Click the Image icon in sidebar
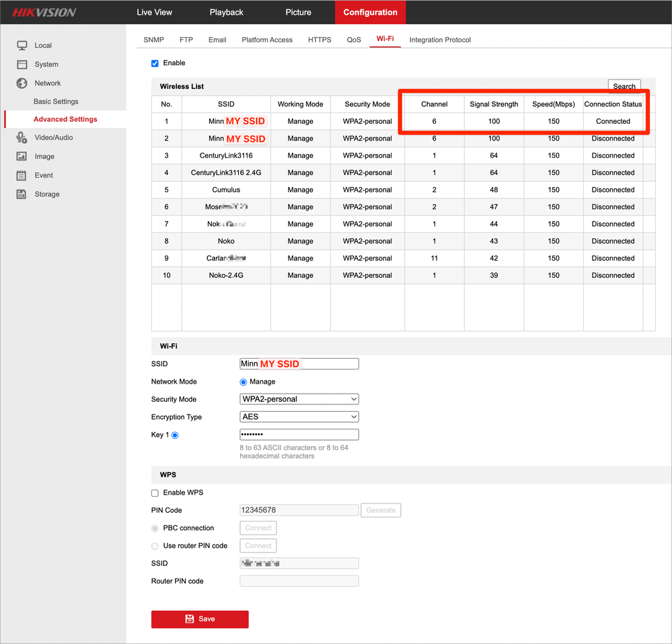This screenshot has height=644, width=672. click(x=22, y=156)
